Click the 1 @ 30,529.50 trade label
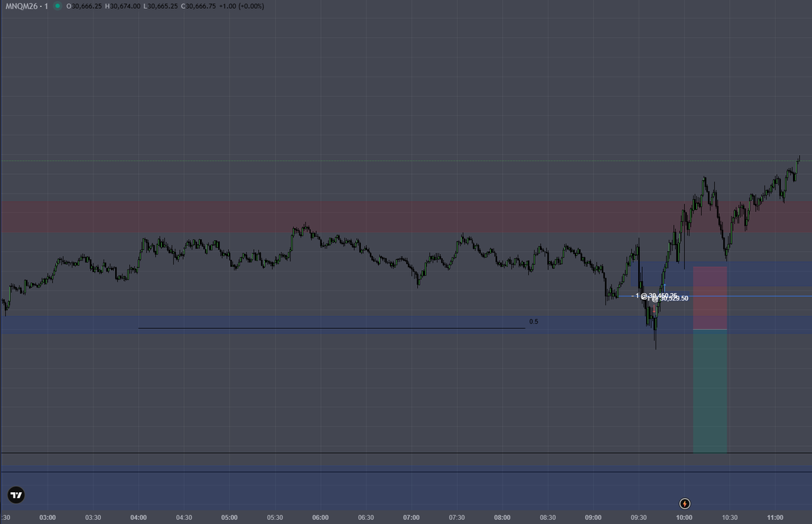 [x=668, y=299]
